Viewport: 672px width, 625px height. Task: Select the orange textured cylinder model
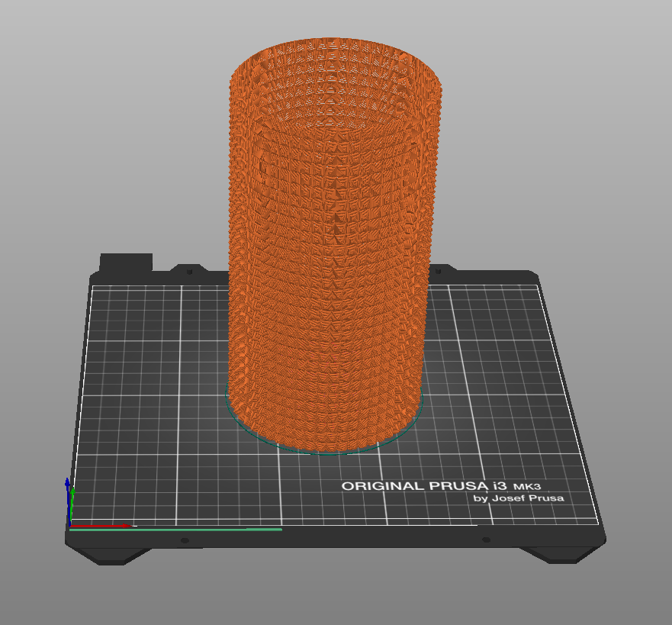click(328, 305)
